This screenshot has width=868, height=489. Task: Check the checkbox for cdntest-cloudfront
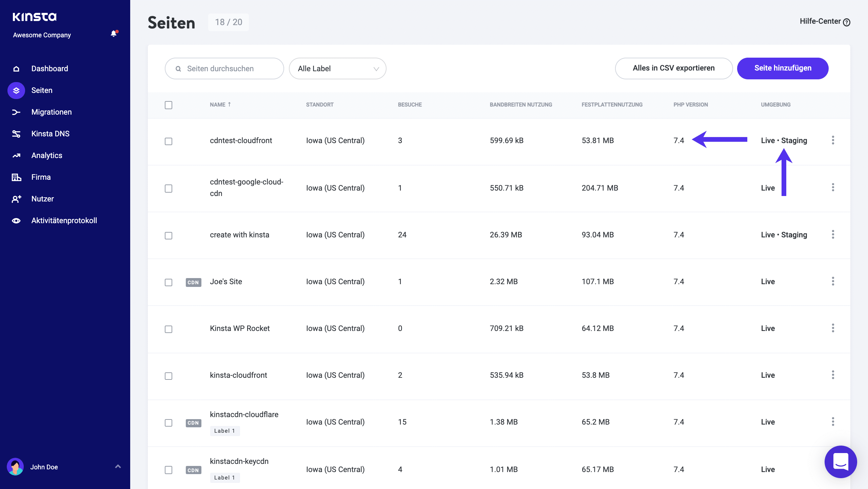point(169,141)
